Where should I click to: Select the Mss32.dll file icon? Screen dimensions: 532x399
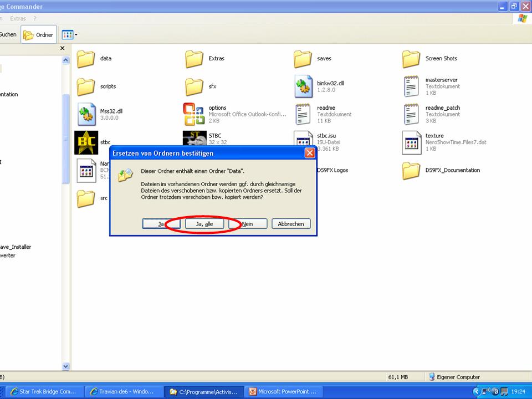tap(86, 114)
